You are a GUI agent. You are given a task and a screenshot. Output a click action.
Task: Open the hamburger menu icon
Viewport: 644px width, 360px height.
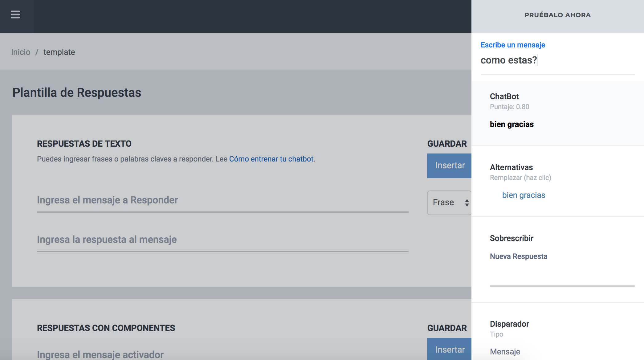coord(15,14)
